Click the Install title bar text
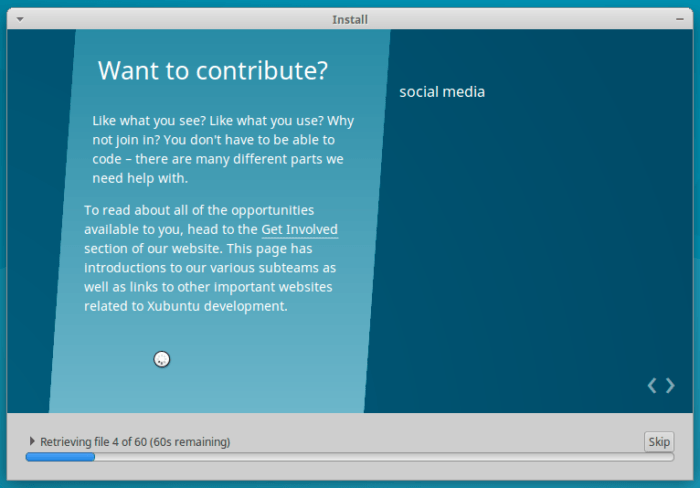 (350, 19)
